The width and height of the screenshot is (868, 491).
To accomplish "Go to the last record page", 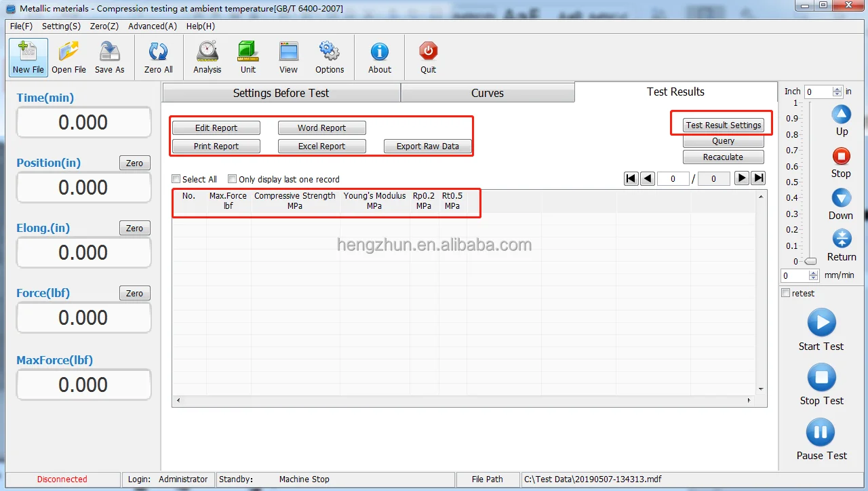I will [759, 178].
